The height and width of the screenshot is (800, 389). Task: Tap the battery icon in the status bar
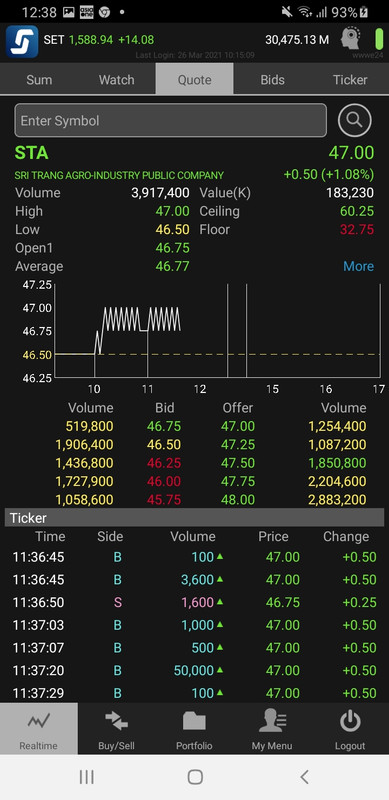364,12
